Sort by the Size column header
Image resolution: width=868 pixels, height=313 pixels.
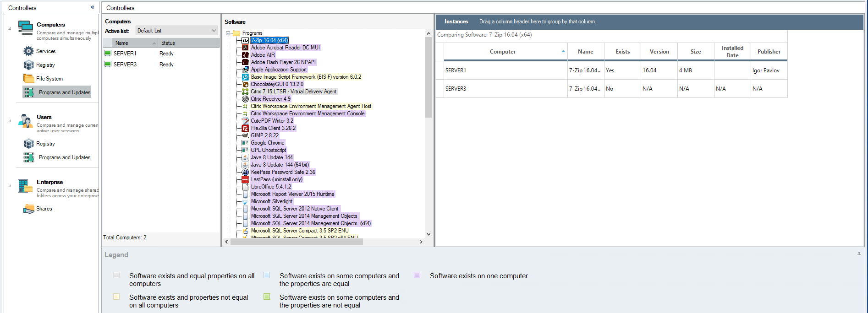(696, 52)
